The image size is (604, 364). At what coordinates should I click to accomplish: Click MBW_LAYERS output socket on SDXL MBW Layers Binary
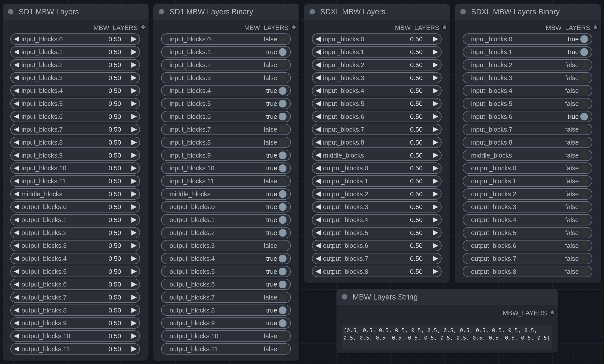[595, 27]
